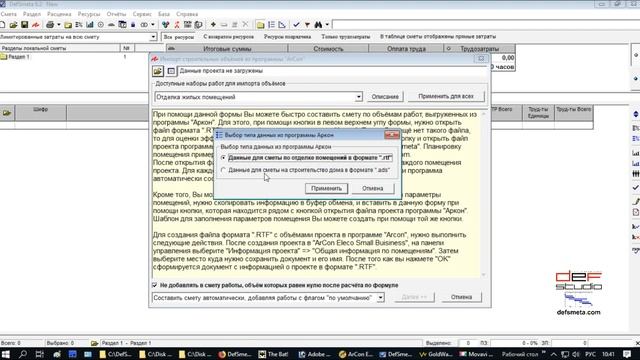640x360 pixels.
Task: Open the 'Отделка жилых помещений' work set dropdown
Action: [x=358, y=97]
